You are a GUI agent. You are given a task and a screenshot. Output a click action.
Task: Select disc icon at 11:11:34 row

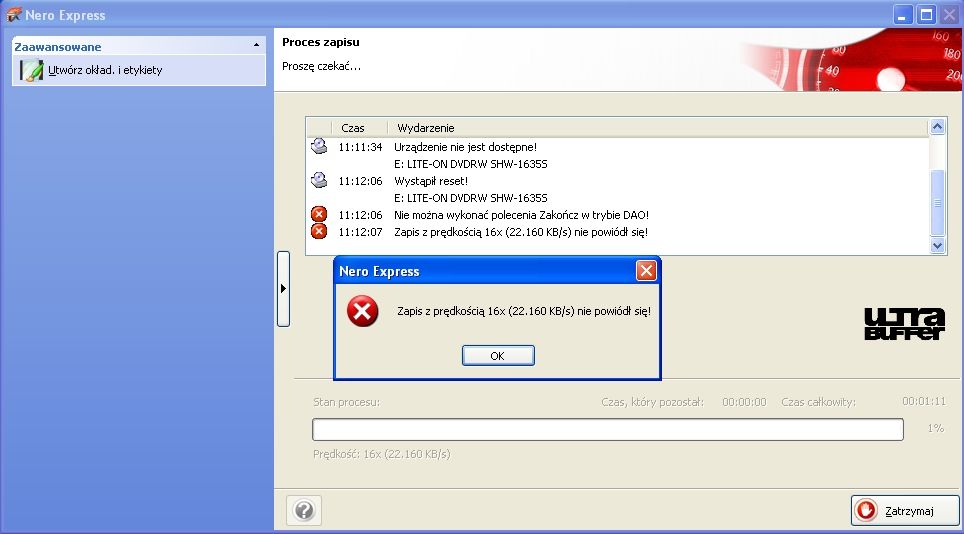coord(319,146)
